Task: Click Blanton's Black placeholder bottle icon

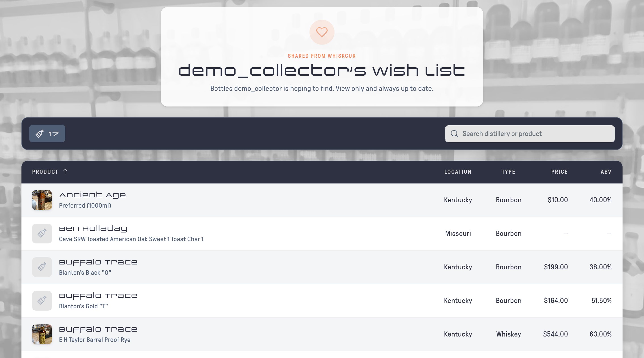Action: point(42,267)
